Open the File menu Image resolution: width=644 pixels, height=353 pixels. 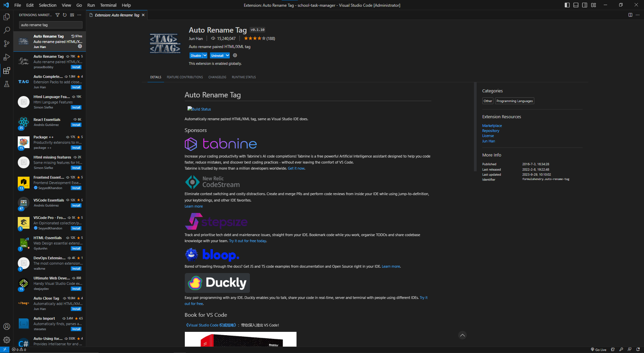18,5
